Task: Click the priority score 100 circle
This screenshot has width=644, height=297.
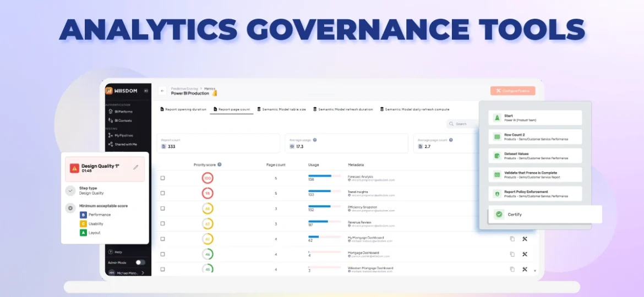Action: point(208,178)
